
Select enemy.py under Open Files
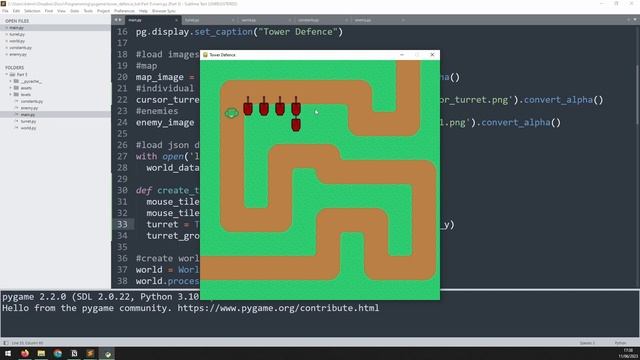pyautogui.click(x=18, y=54)
